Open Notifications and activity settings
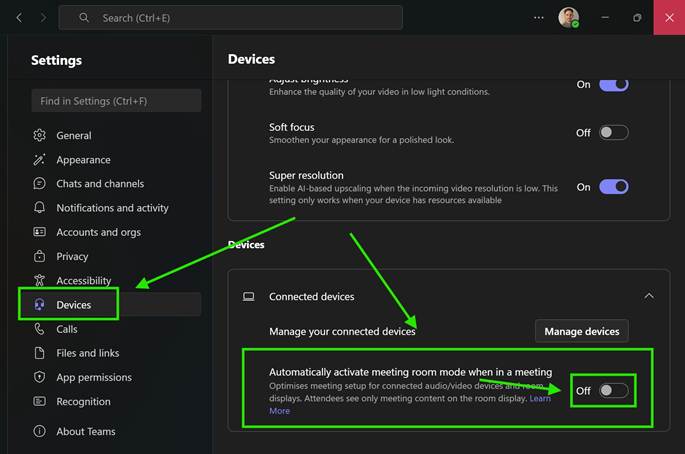685x454 pixels. (x=117, y=208)
